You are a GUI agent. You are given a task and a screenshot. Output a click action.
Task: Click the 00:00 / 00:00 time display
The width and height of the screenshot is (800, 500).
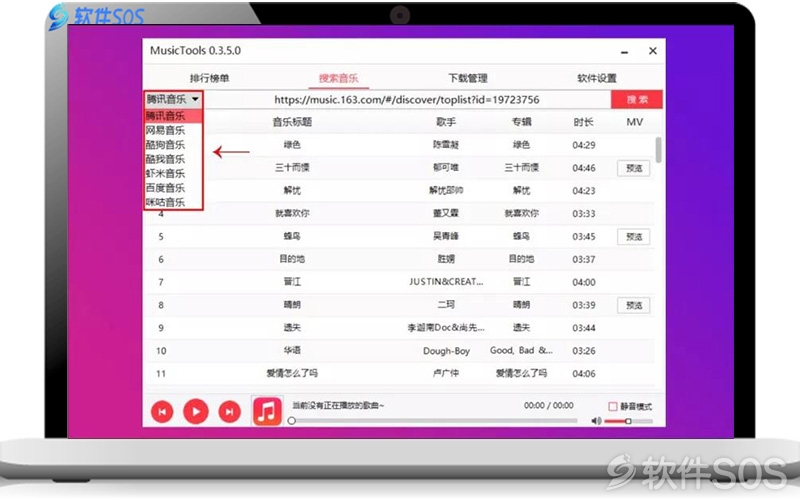pos(548,406)
